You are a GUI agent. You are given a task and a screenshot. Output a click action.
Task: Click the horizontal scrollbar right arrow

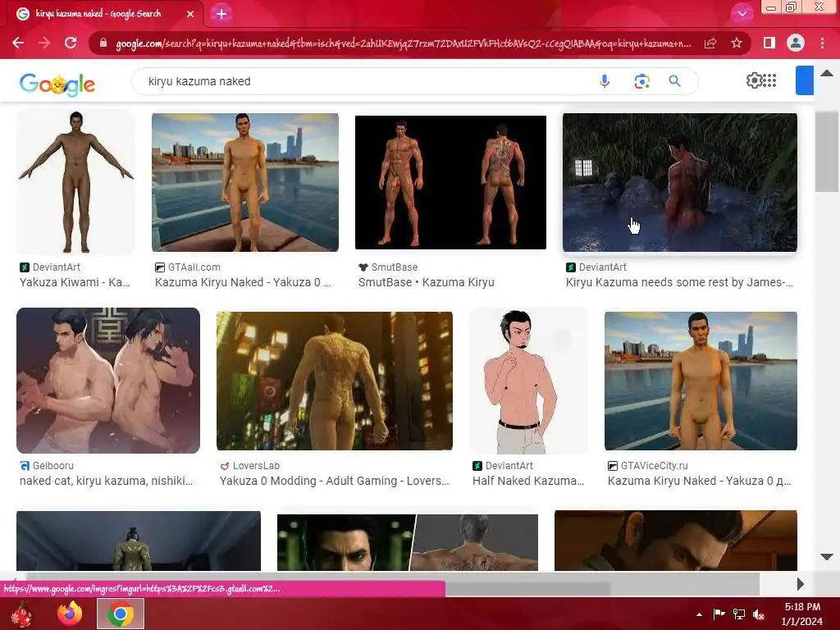click(x=801, y=584)
